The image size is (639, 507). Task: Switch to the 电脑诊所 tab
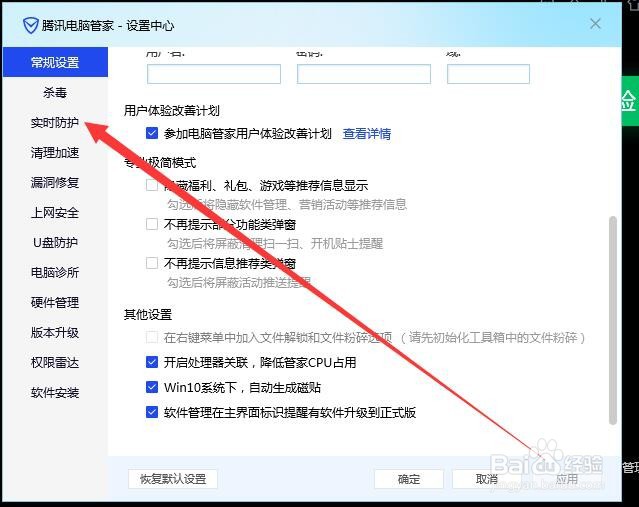tap(55, 273)
